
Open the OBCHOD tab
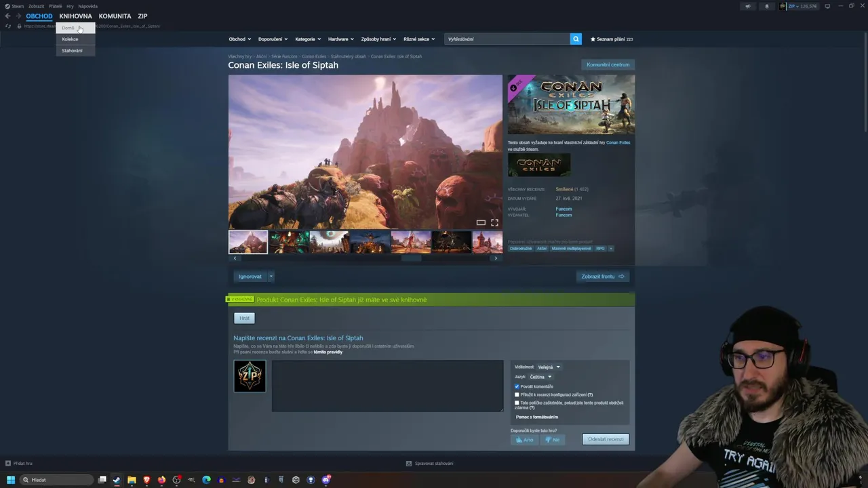[39, 16]
